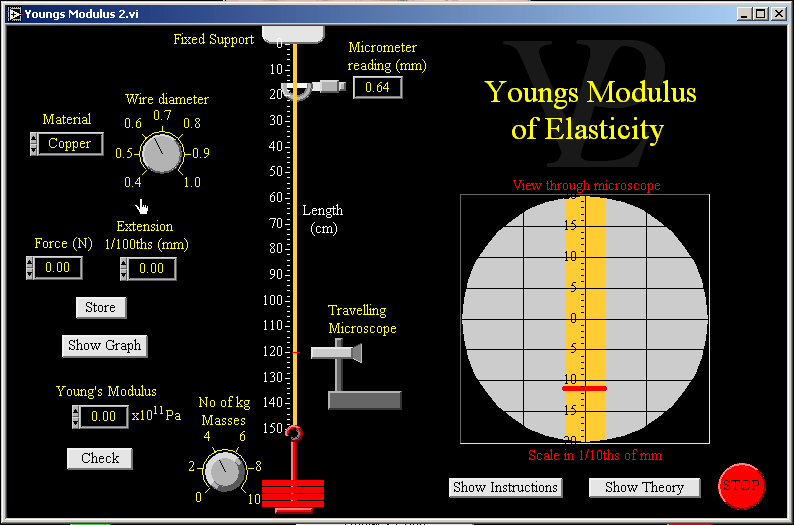Click the LabVIEW icon in the title bar

[12, 14]
